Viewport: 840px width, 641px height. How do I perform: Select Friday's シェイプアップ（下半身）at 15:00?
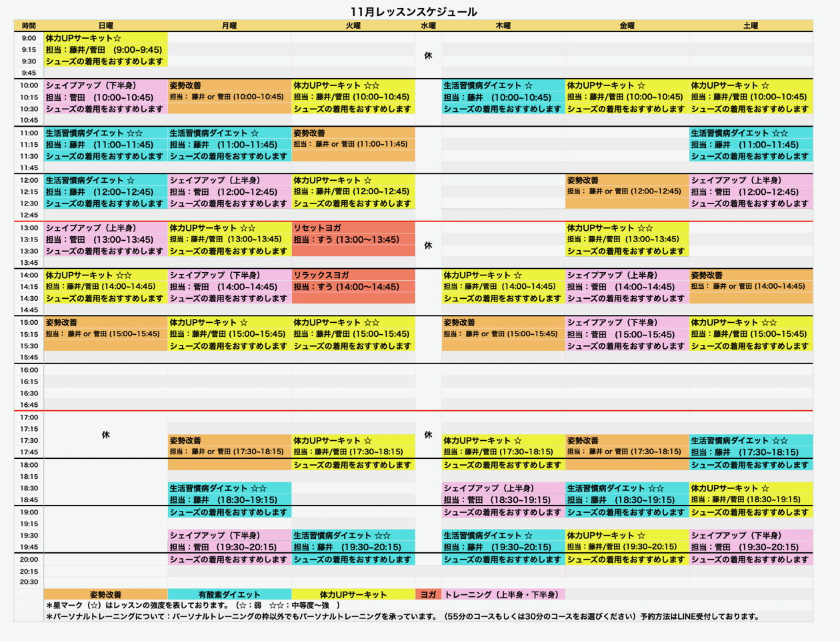point(627,322)
